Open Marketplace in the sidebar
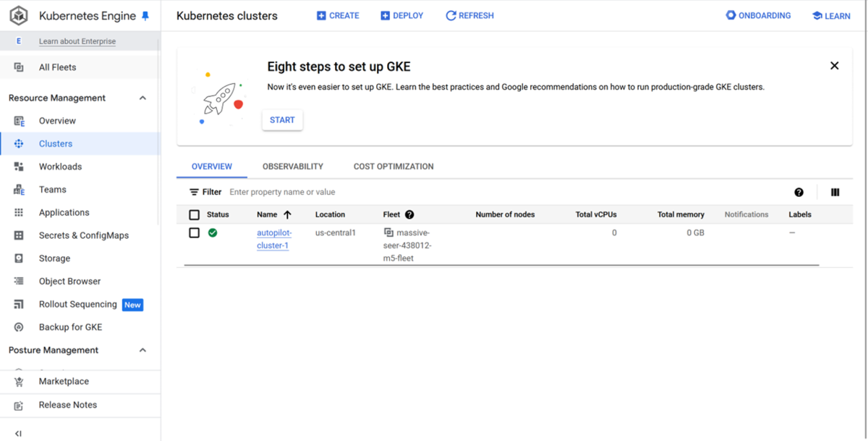 [x=80, y=382]
